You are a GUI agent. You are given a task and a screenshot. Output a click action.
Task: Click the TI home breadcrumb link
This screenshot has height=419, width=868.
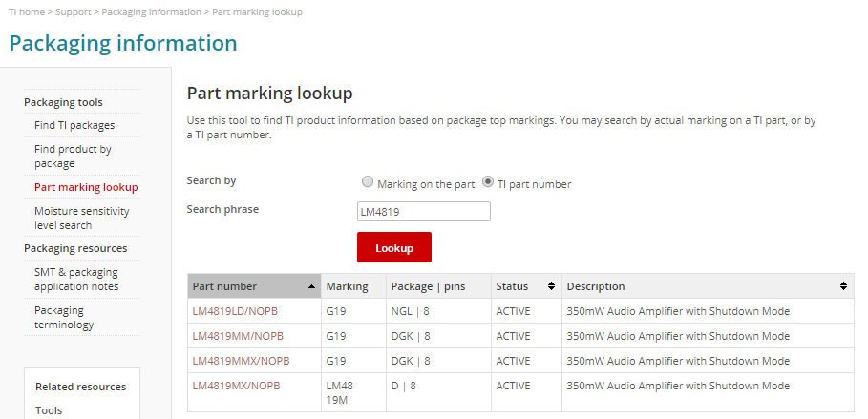coord(26,12)
